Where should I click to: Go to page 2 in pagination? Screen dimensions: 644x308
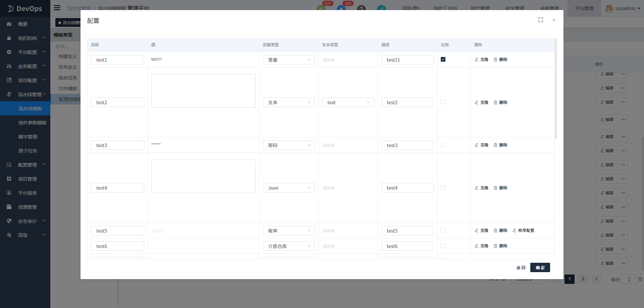[x=583, y=279]
